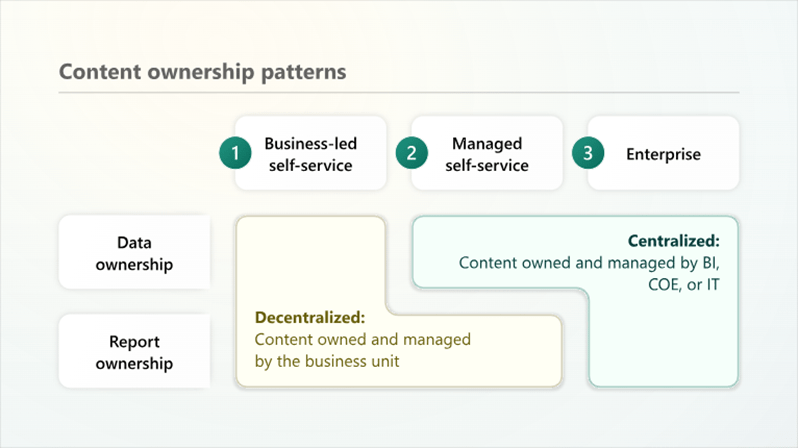The image size is (798, 448).
Task: Click the Content ownership patterns title
Action: pyautogui.click(x=203, y=72)
